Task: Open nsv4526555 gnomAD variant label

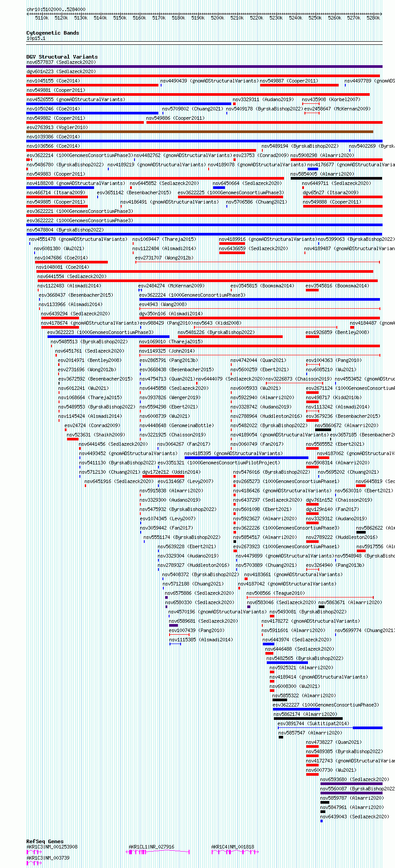Action: [75, 99]
